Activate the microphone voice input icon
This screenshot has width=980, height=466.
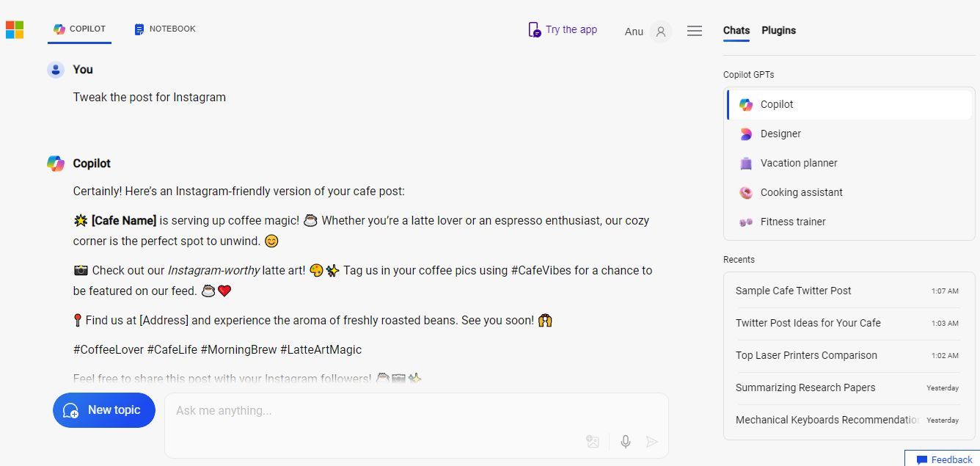click(x=626, y=441)
